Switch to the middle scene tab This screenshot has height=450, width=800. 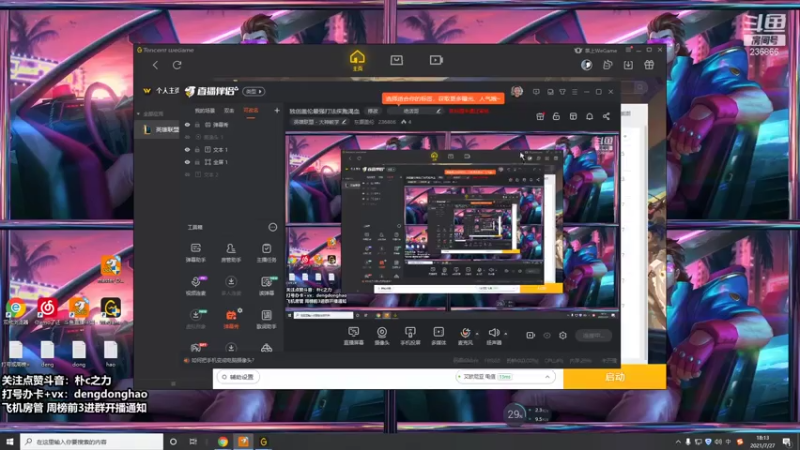click(229, 111)
